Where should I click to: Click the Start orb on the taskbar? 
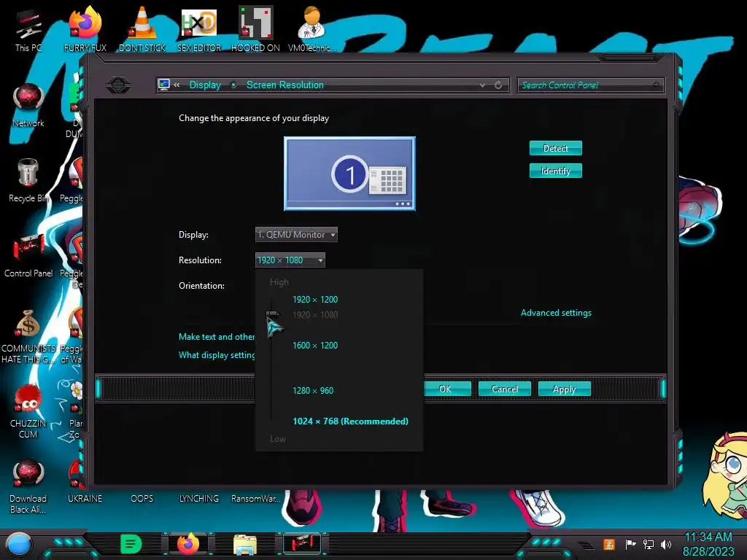(x=19, y=544)
